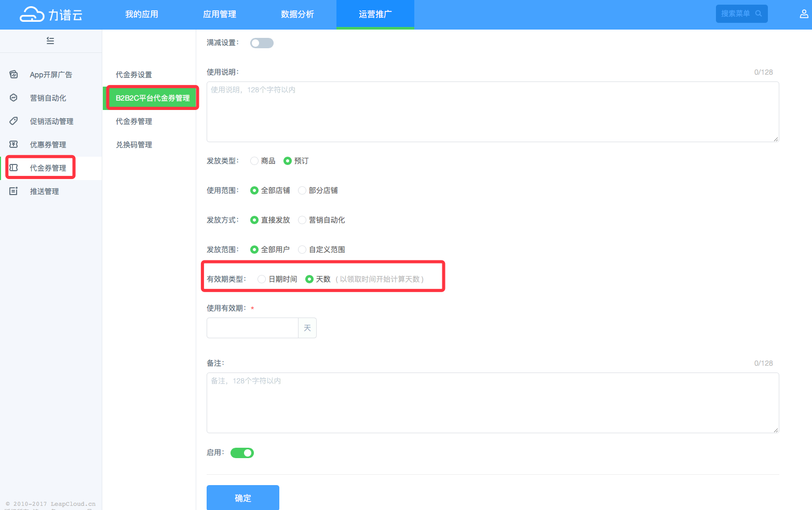Viewport: 812px width, 510px height.
Task: Open 兑换码管理 submenu item
Action: pos(134,145)
